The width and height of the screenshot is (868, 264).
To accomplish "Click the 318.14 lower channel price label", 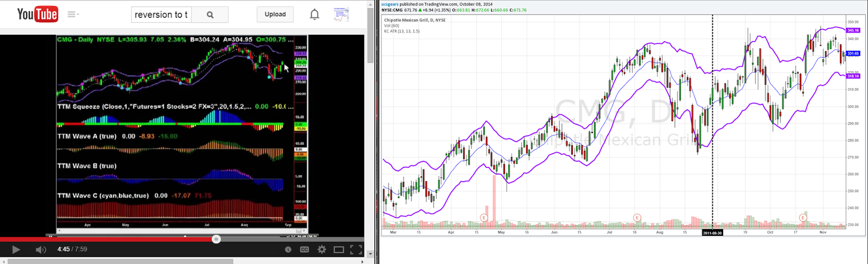I will [x=853, y=77].
